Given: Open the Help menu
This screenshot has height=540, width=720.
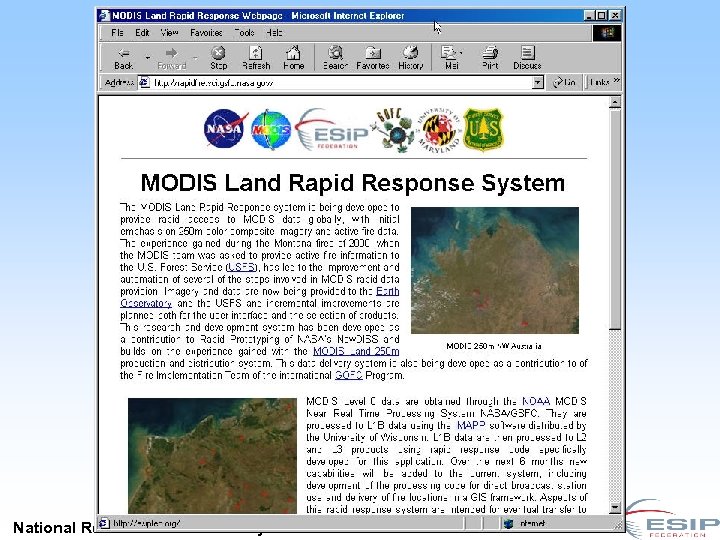Looking at the screenshot, I should point(274,33).
